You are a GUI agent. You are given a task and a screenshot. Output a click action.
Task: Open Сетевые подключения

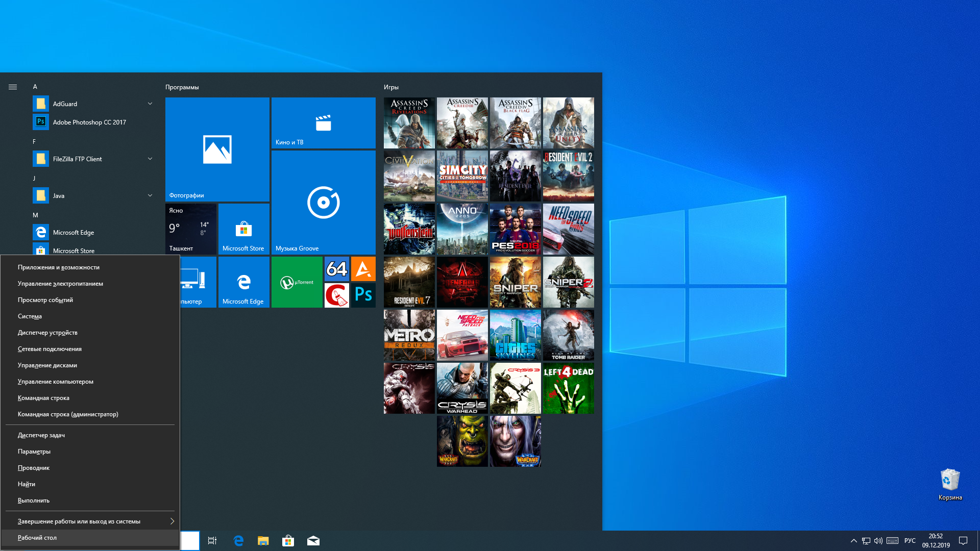tap(90, 349)
